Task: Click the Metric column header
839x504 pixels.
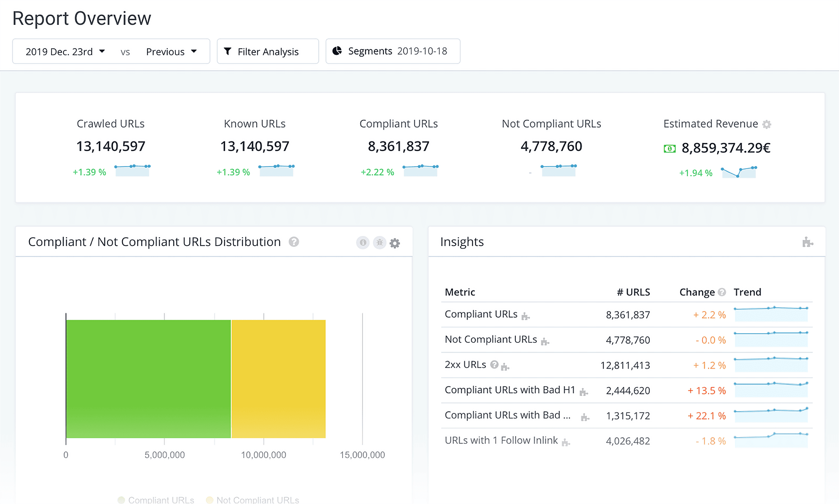Action: point(460,292)
